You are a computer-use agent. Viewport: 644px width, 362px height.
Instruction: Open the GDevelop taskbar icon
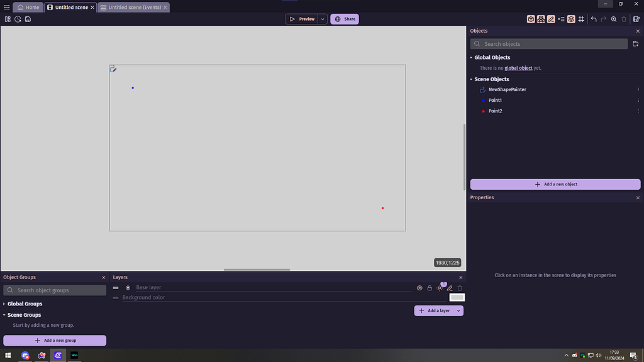click(x=58, y=356)
